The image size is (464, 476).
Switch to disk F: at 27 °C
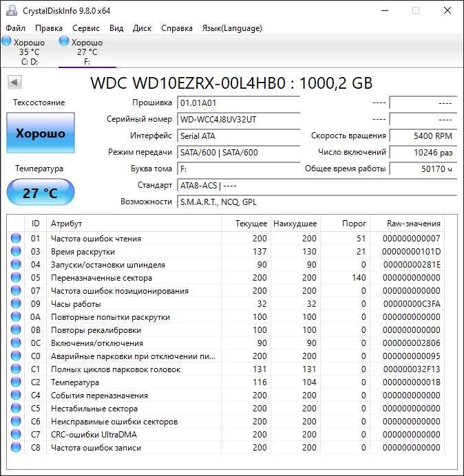[x=87, y=51]
